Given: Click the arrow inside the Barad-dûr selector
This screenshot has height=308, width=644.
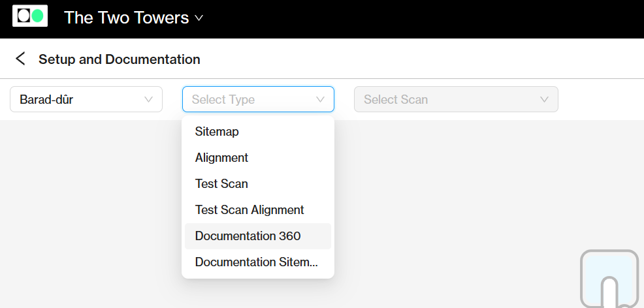Looking at the screenshot, I should [148, 99].
